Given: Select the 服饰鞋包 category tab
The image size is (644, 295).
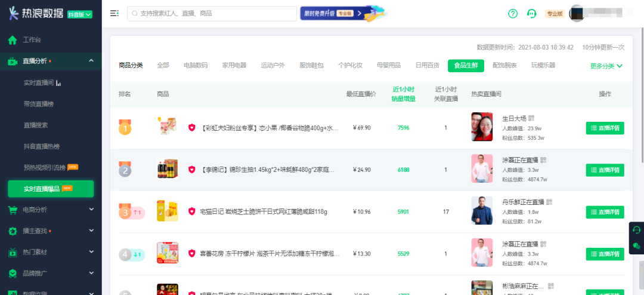Looking at the screenshot, I should (311, 65).
